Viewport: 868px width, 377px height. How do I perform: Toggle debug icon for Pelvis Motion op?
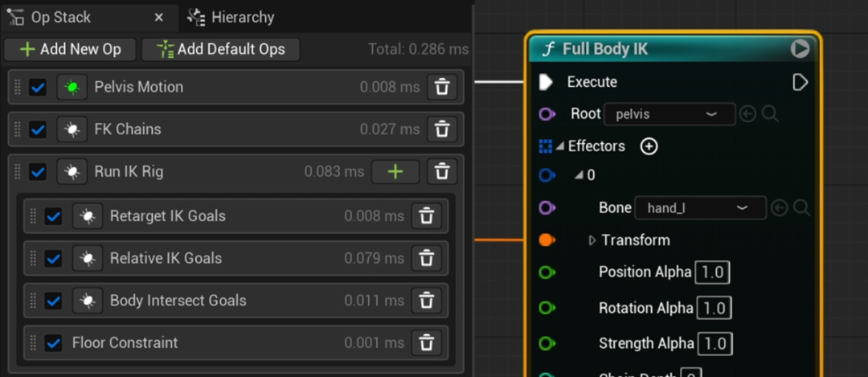click(x=72, y=87)
